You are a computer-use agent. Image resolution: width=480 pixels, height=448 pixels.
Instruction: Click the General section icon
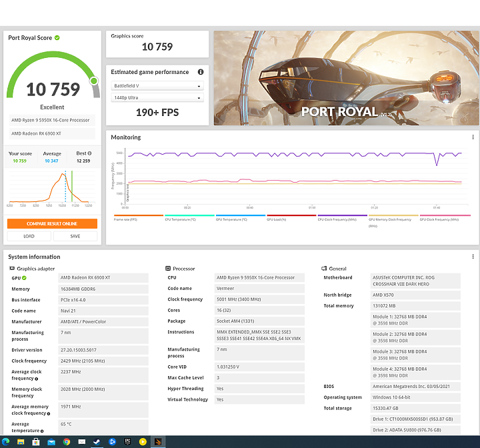pos(324,269)
